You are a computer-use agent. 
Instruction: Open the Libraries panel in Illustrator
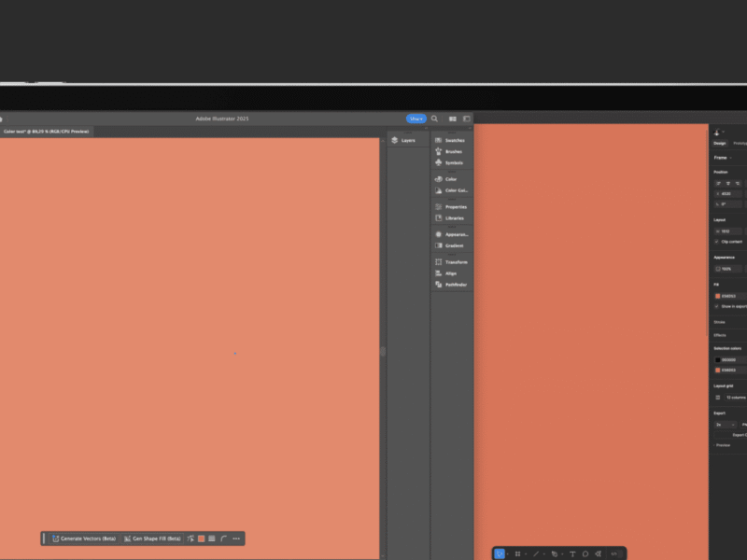(x=450, y=218)
